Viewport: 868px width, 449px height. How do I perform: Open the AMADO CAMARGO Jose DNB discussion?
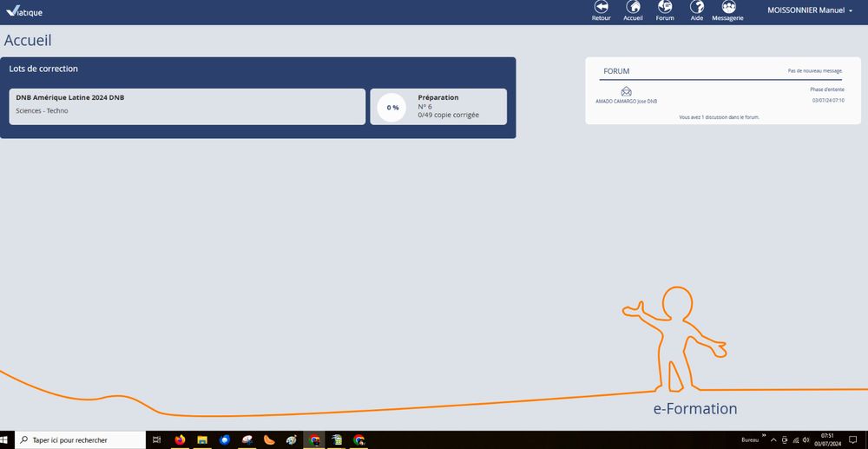626,101
